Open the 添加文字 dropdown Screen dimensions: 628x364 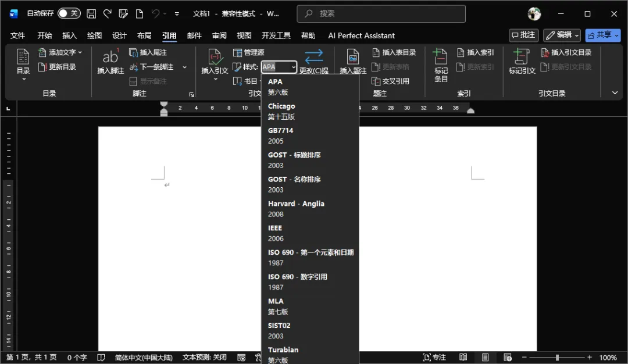click(x=60, y=52)
